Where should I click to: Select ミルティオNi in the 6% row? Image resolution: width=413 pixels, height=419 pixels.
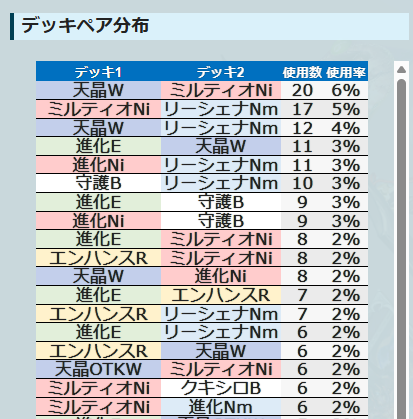point(221,90)
